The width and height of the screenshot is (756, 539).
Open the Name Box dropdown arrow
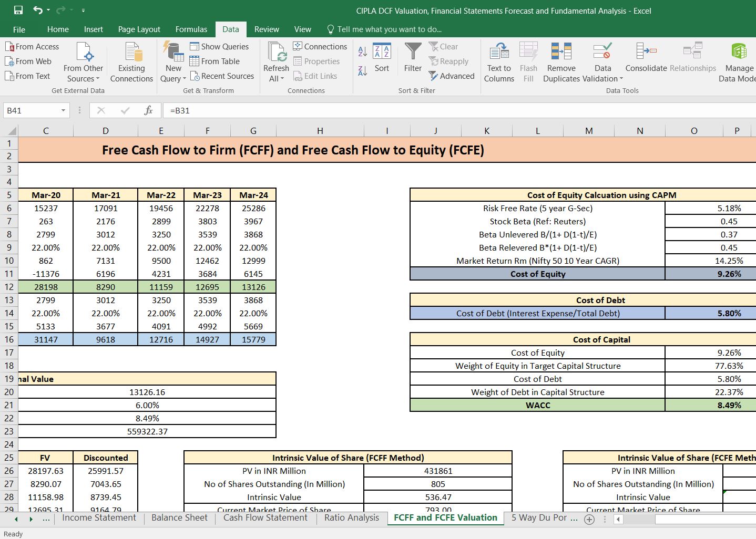tap(63, 110)
